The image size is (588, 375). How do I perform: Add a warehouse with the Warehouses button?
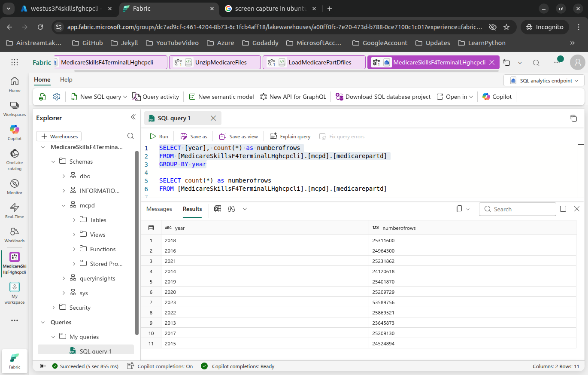(x=59, y=136)
